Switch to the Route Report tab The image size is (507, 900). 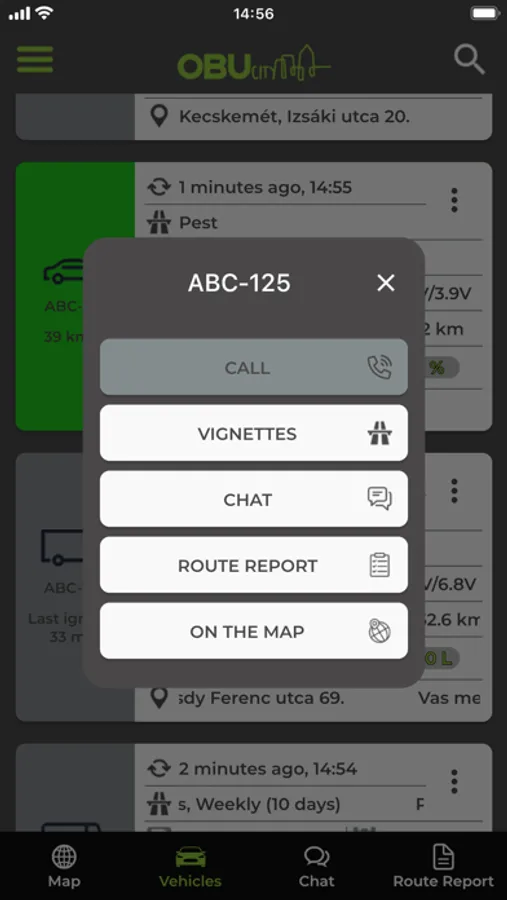[443, 867]
